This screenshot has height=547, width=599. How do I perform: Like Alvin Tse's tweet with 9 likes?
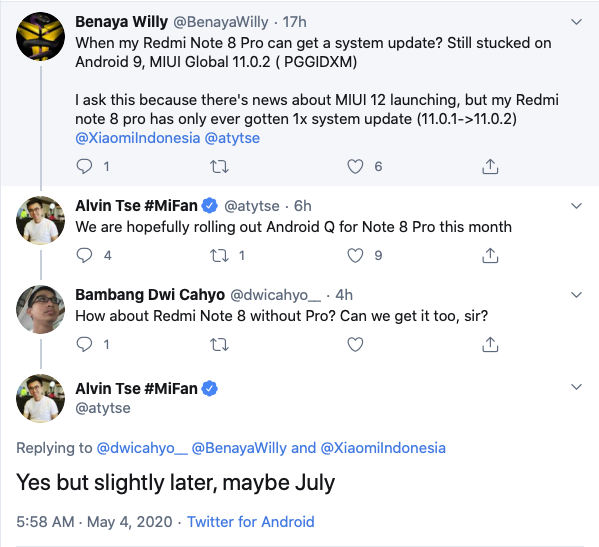tap(355, 256)
